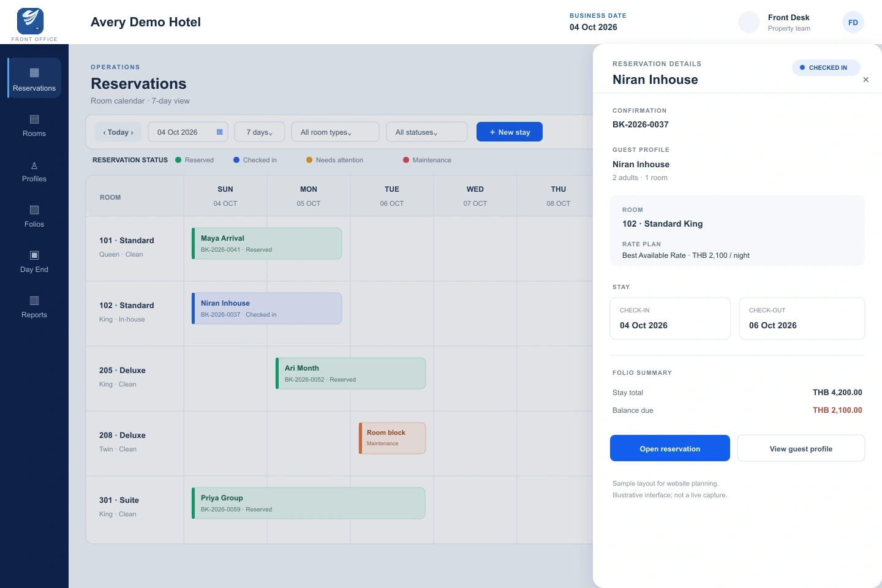Click the New stay button
The height and width of the screenshot is (588, 882).
click(x=510, y=132)
